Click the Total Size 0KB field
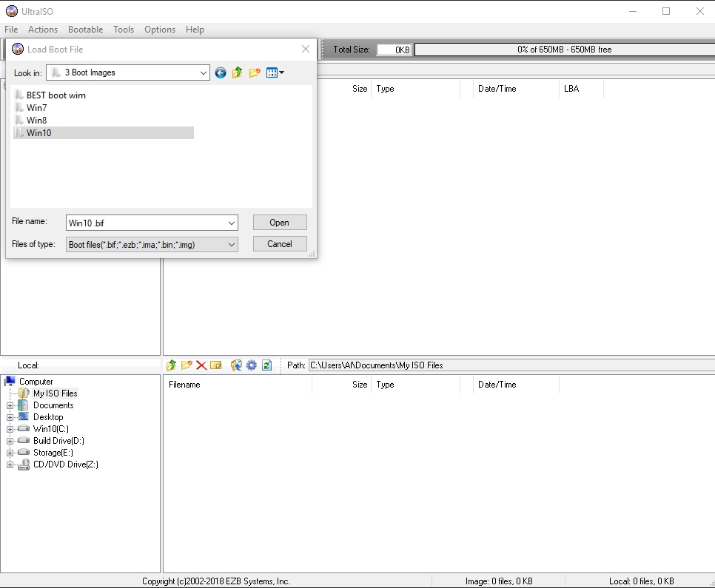The height and width of the screenshot is (588, 715). point(394,50)
